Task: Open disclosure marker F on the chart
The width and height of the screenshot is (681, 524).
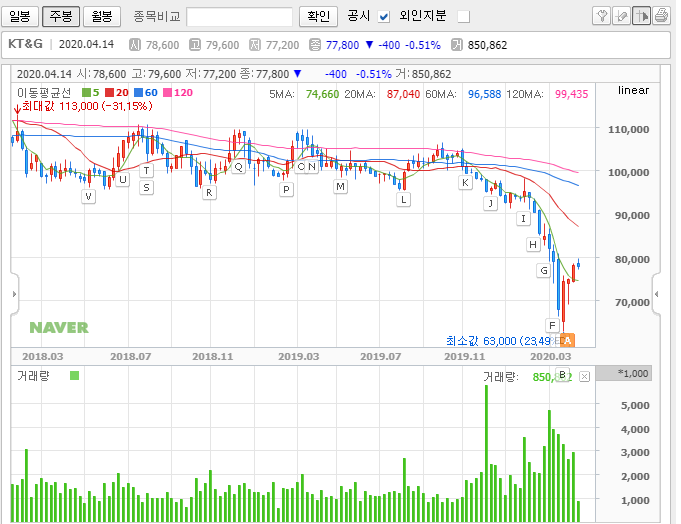Action: pyautogui.click(x=552, y=325)
